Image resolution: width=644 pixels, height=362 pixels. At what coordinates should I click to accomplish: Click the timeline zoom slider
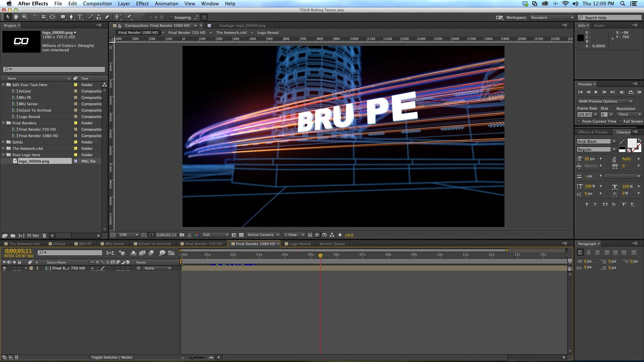click(x=197, y=358)
